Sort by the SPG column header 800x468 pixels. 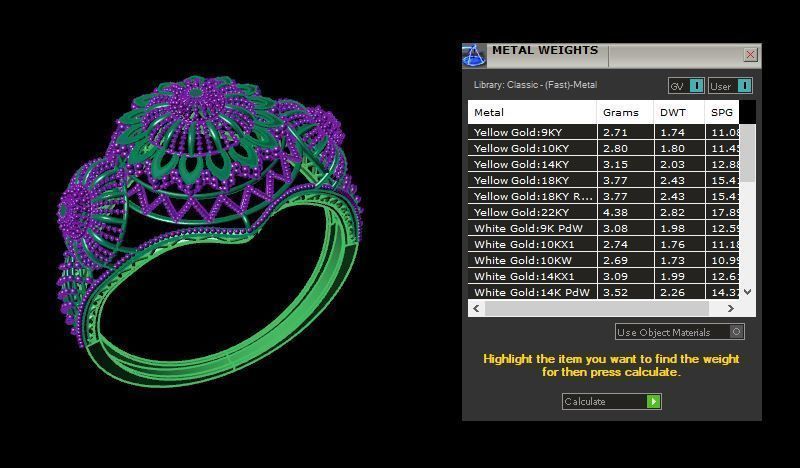pos(722,112)
